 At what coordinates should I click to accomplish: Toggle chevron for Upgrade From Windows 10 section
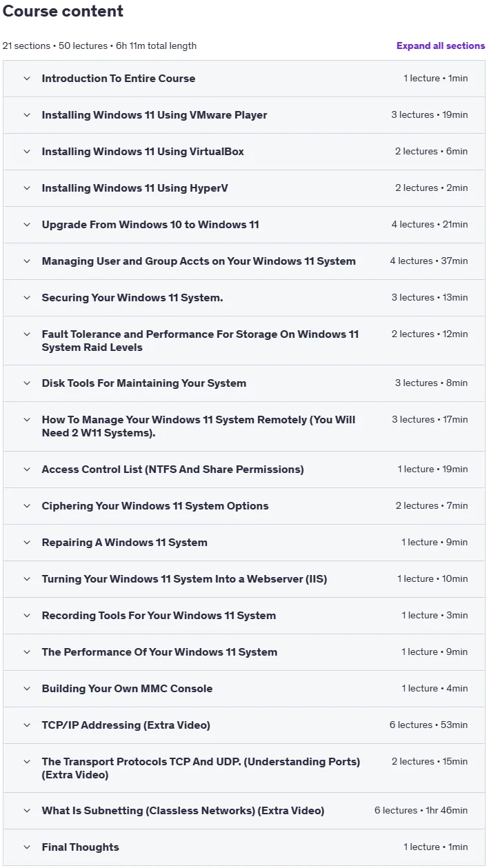[27, 225]
